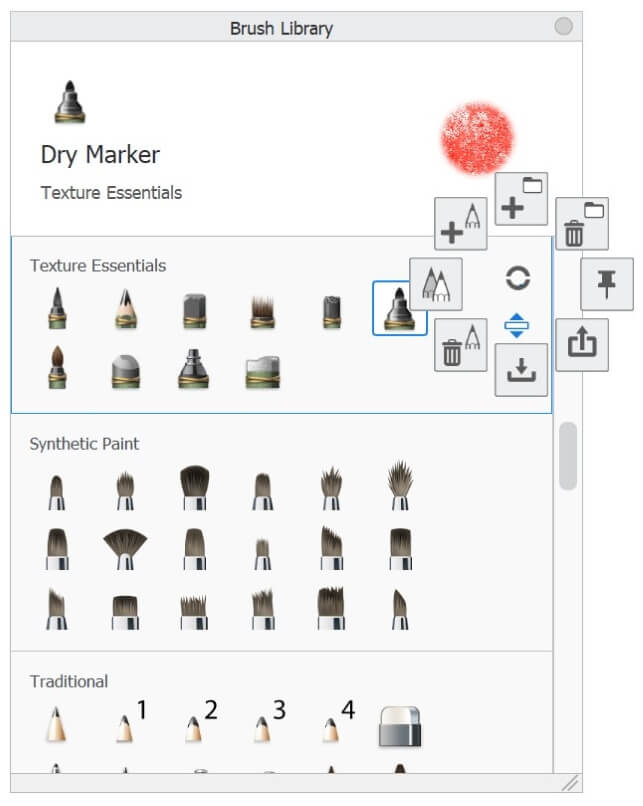The width and height of the screenshot is (643, 806).
Task: Pin the brush with pushpin icon
Action: [x=607, y=284]
